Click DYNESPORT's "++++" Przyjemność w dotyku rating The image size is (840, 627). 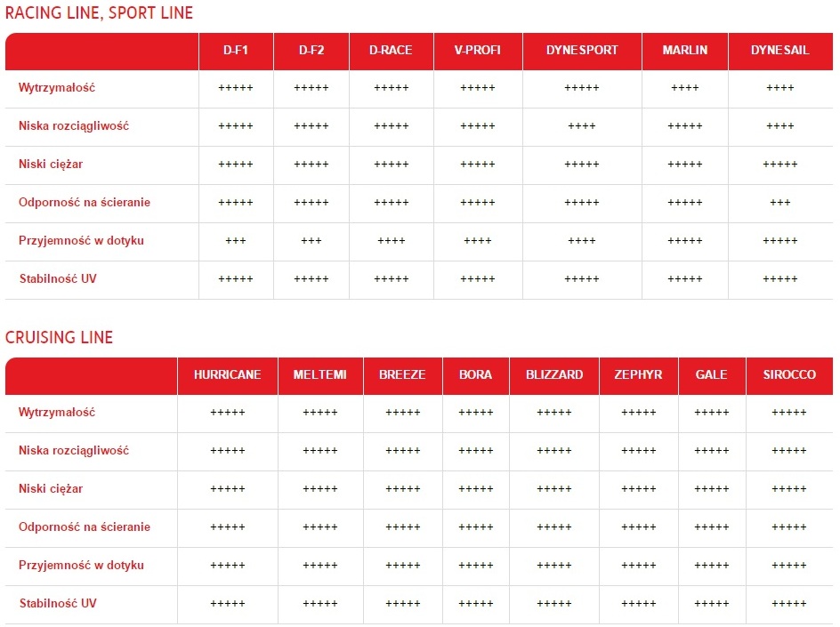click(x=582, y=241)
